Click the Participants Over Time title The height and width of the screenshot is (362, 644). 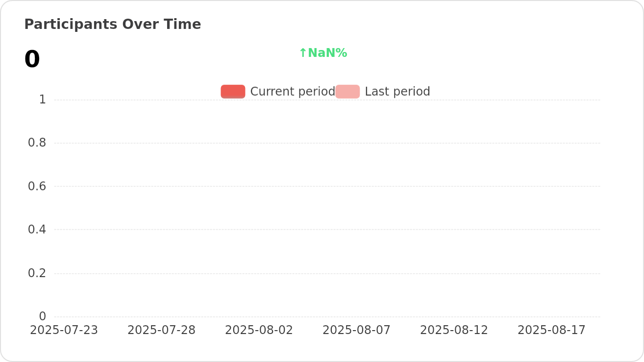[113, 25]
